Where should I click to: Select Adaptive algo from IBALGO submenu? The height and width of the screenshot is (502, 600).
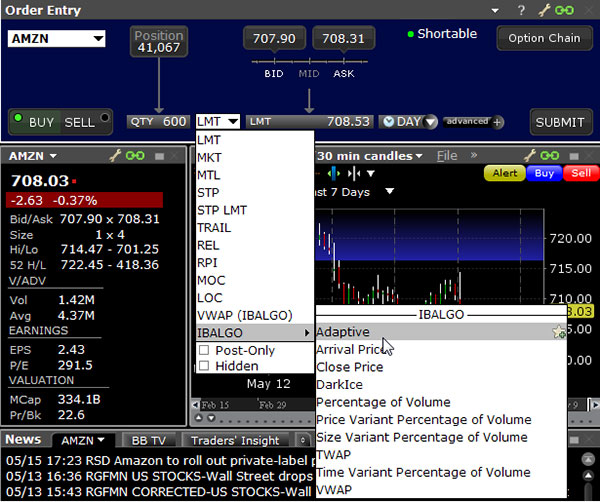click(x=441, y=332)
